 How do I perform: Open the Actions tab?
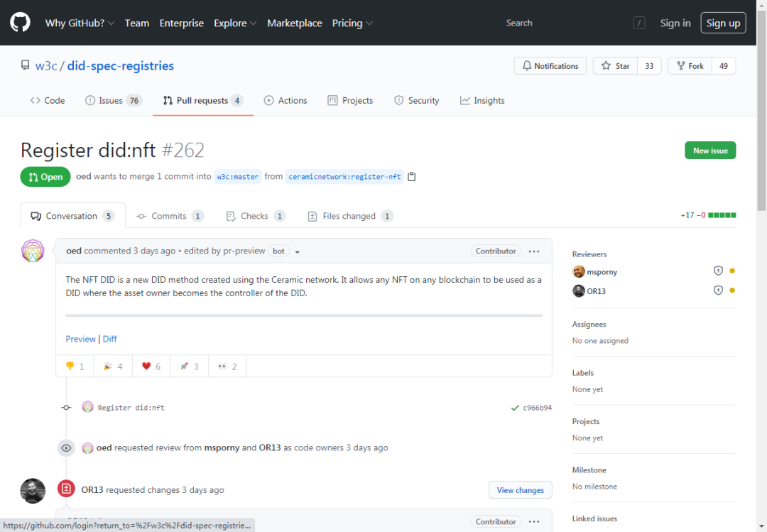click(285, 100)
